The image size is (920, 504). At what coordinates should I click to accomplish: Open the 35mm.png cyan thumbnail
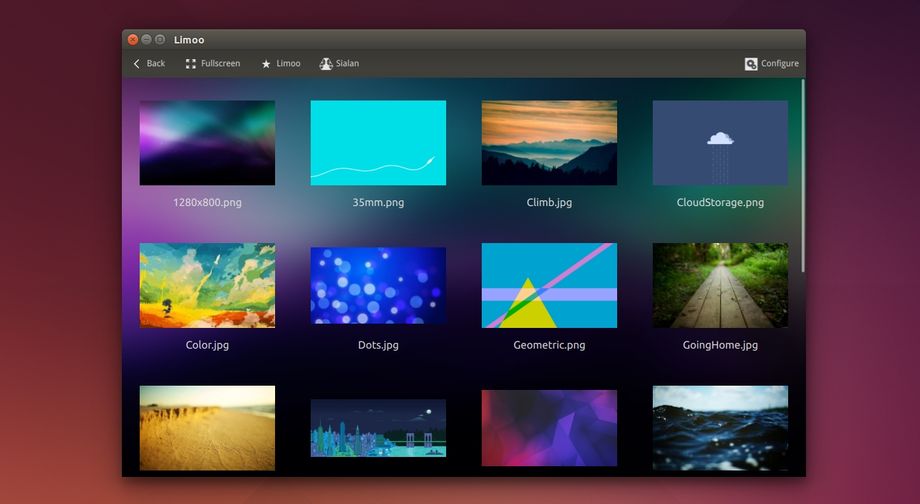click(378, 143)
